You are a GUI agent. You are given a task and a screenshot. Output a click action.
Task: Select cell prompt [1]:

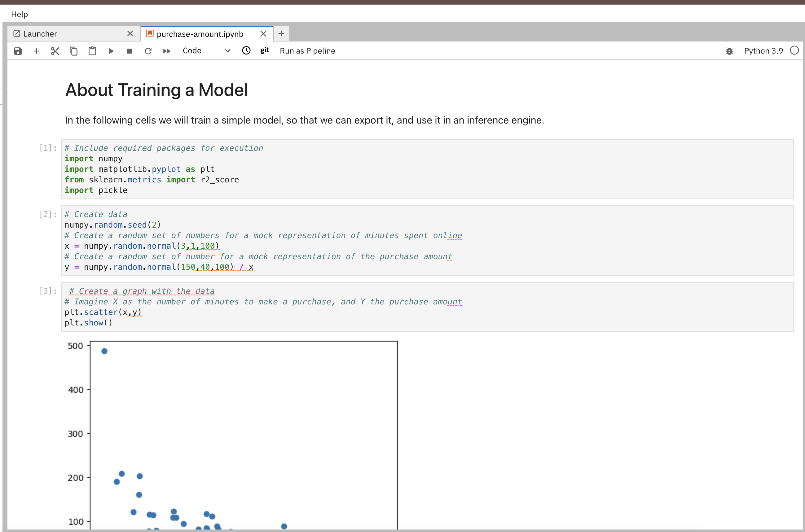click(x=48, y=148)
